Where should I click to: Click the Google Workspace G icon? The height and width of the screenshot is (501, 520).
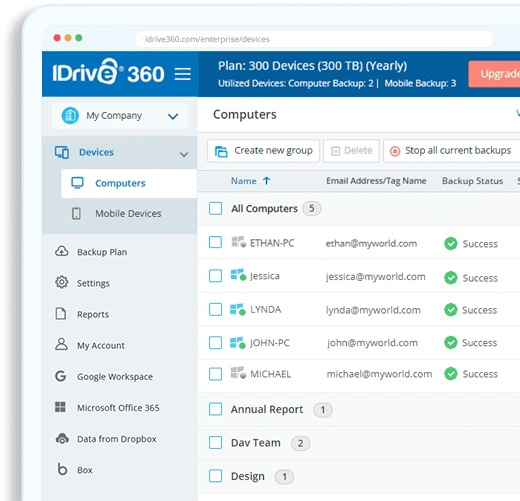tap(61, 376)
